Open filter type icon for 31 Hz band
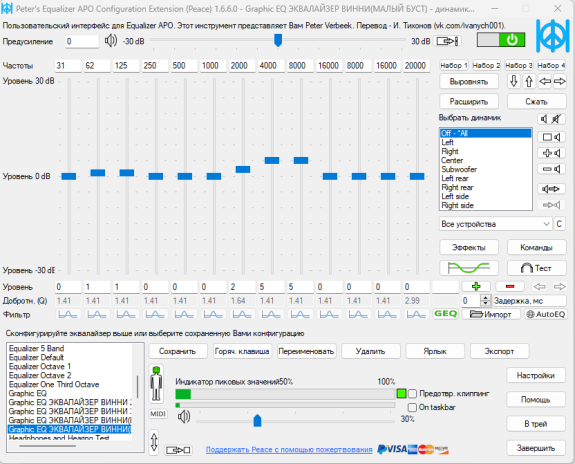 coord(68,314)
